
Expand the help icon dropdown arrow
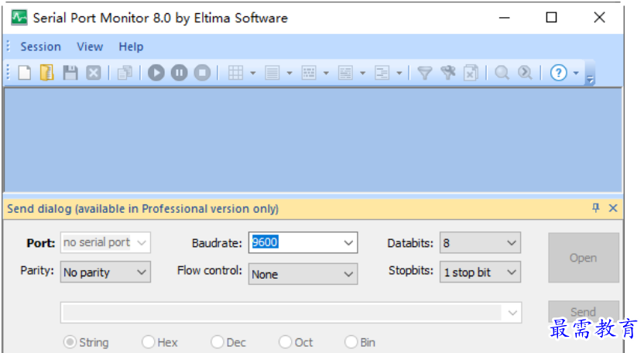click(x=576, y=73)
